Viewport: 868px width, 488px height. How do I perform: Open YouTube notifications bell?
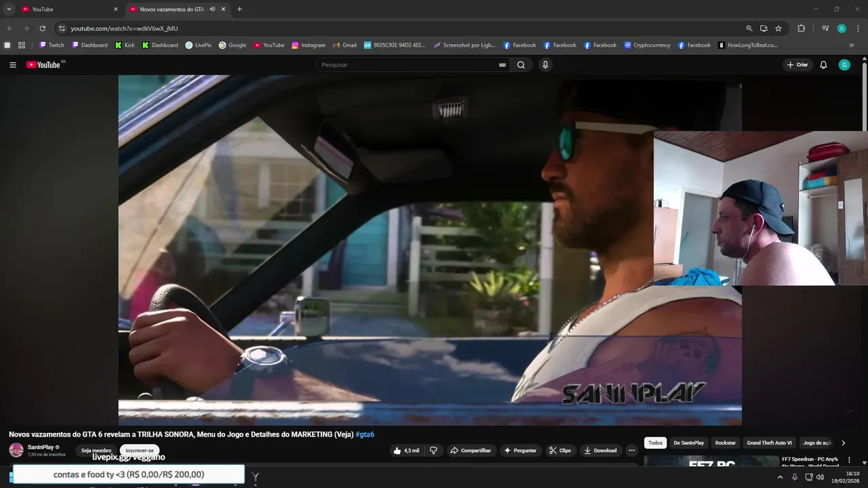click(x=823, y=65)
